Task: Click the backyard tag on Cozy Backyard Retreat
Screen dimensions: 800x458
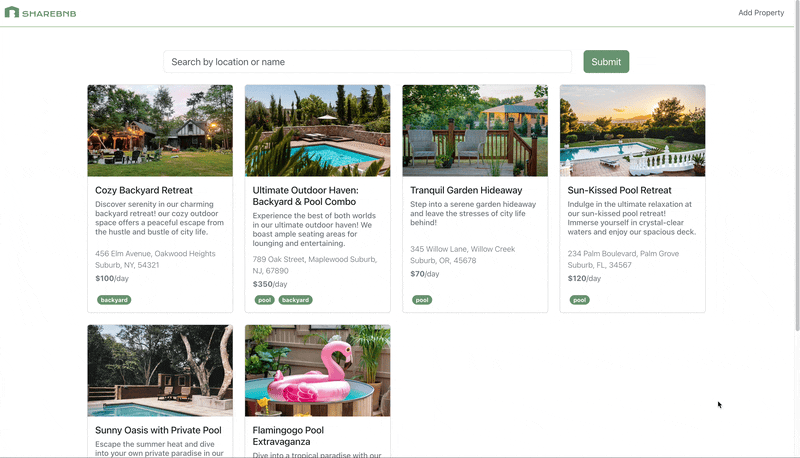Action: point(114,300)
